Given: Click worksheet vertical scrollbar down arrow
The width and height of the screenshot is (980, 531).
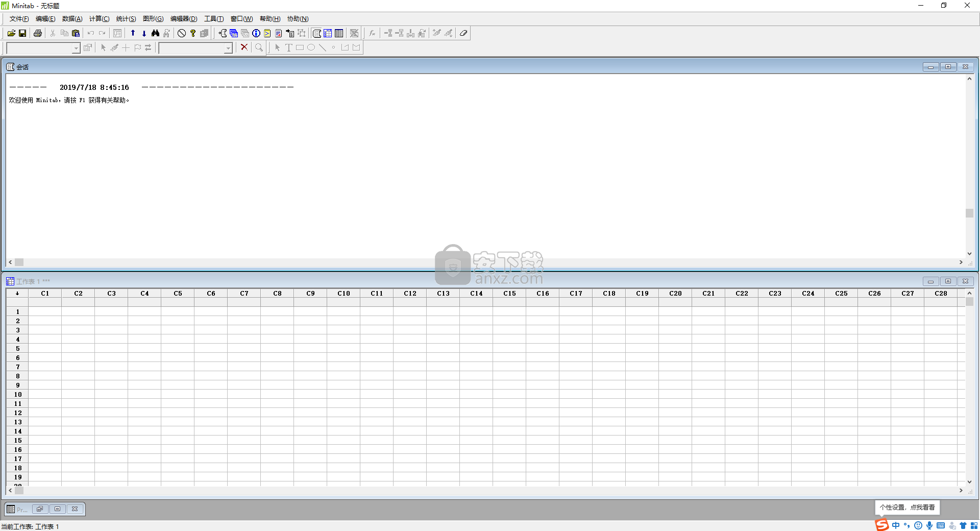Looking at the screenshot, I should pyautogui.click(x=969, y=481).
